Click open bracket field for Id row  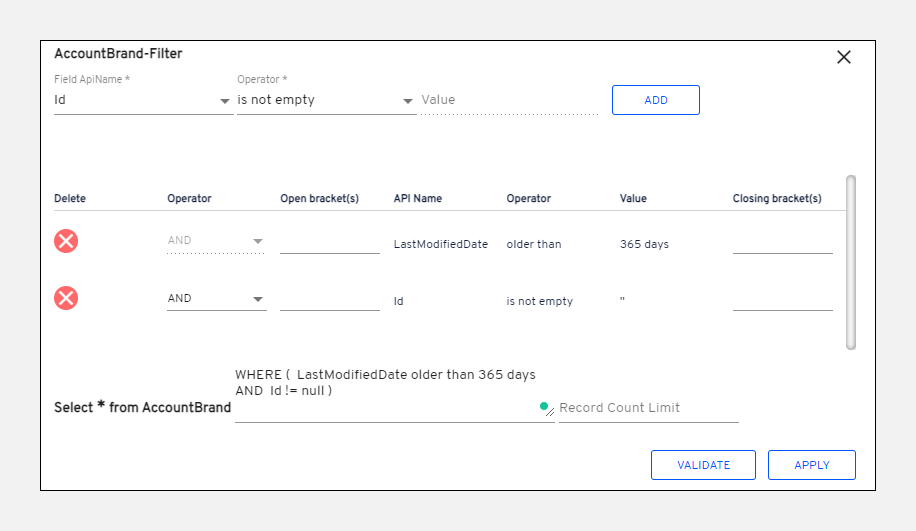[329, 299]
